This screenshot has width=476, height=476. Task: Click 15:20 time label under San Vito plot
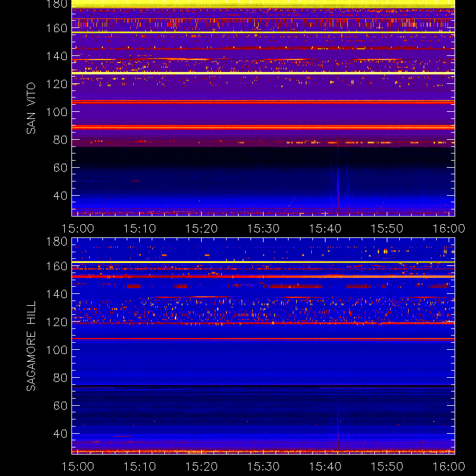(202, 228)
